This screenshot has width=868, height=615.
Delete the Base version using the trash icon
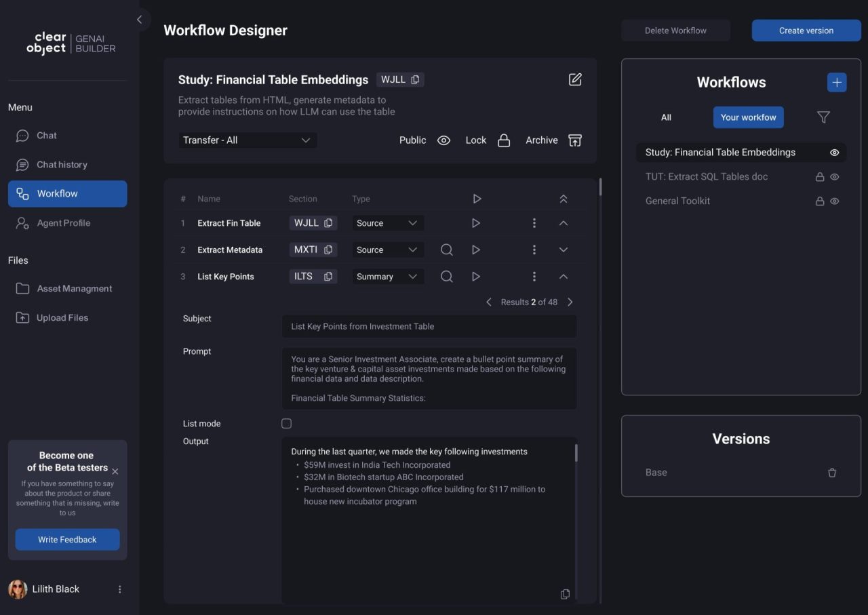coord(832,473)
